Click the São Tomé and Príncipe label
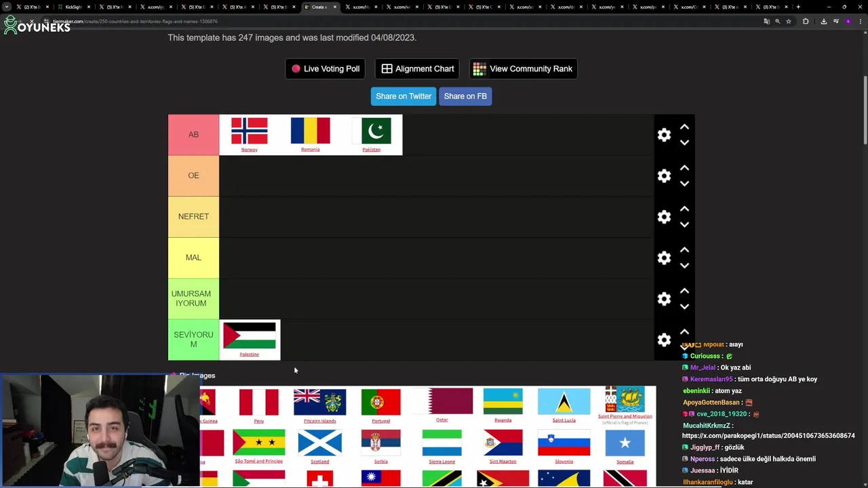The width and height of the screenshot is (868, 488). [258, 462]
